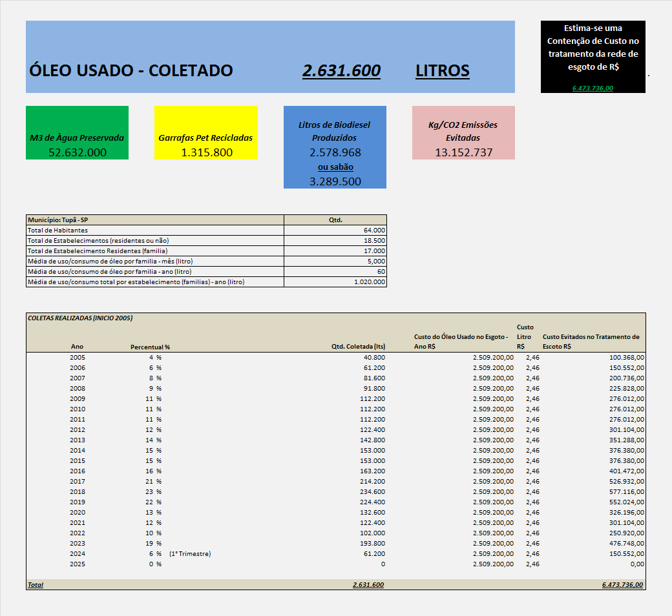672x616 pixels.
Task: Click the Qtd. Coletada (lts) column header
Action: [357, 347]
